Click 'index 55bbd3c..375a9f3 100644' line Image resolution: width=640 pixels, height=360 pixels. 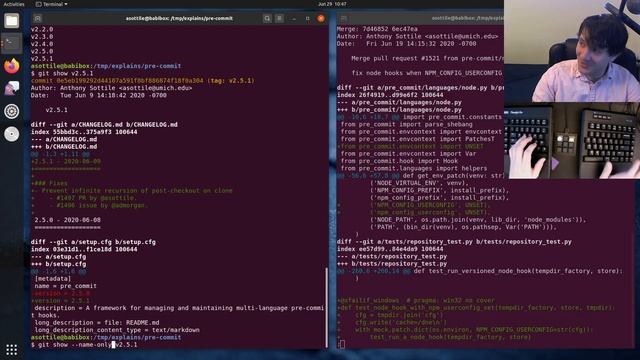click(x=84, y=132)
